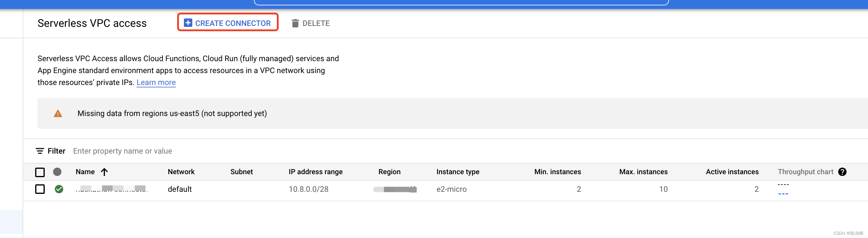Screen dimensions: 868x238
Task: Click the CREATE CONNECTOR button
Action: point(228,22)
